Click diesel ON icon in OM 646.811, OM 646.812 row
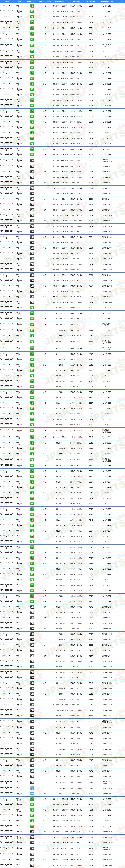Screen dimensions: 125x868 coord(32,161)
